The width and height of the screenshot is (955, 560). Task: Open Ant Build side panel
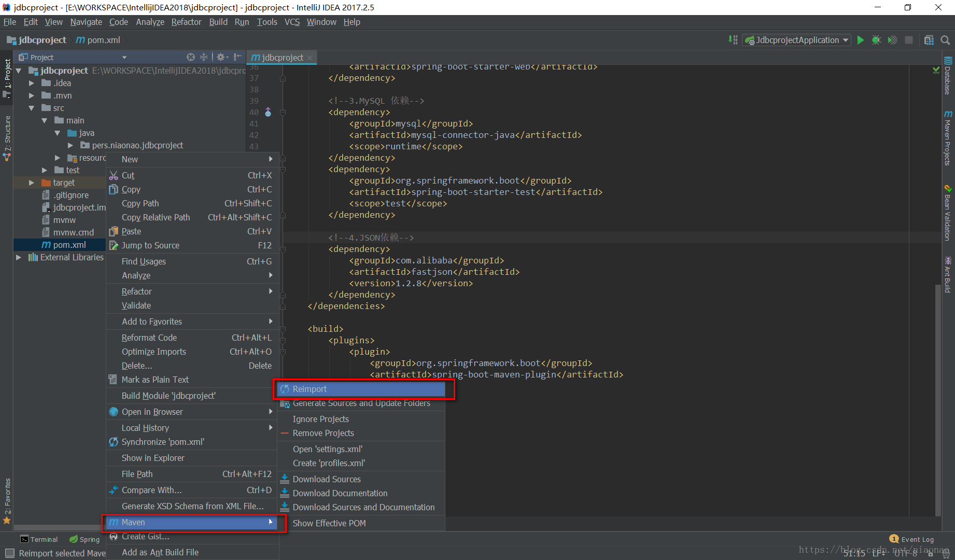948,274
